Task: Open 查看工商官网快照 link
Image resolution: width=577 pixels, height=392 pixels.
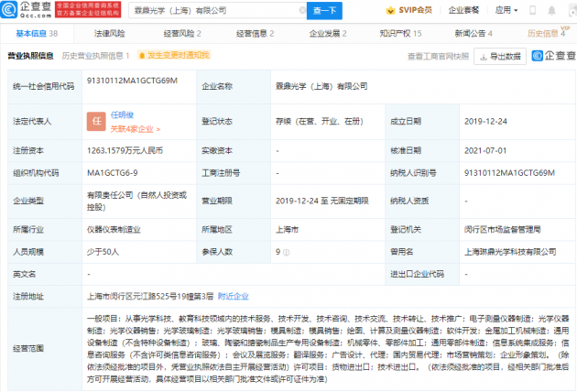Action: pos(438,56)
